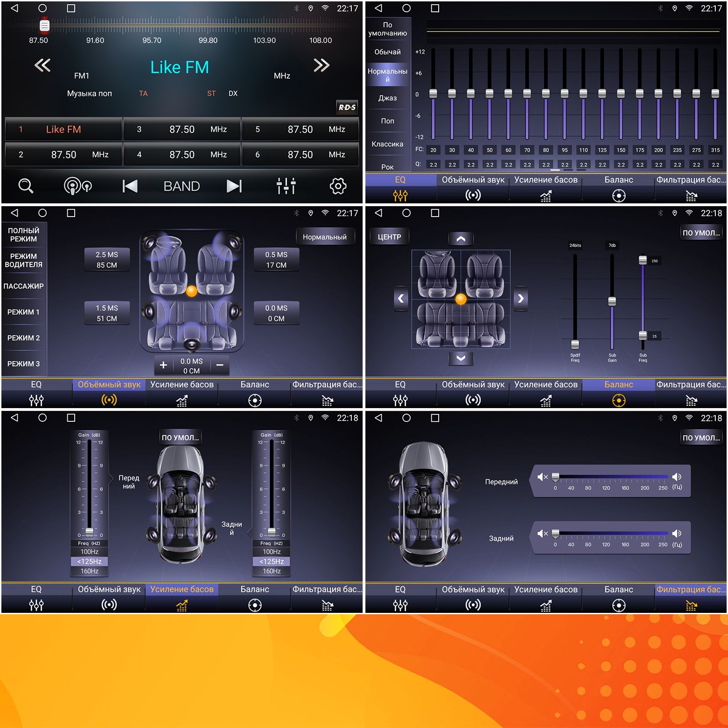Toggle the RDS button

347,107
